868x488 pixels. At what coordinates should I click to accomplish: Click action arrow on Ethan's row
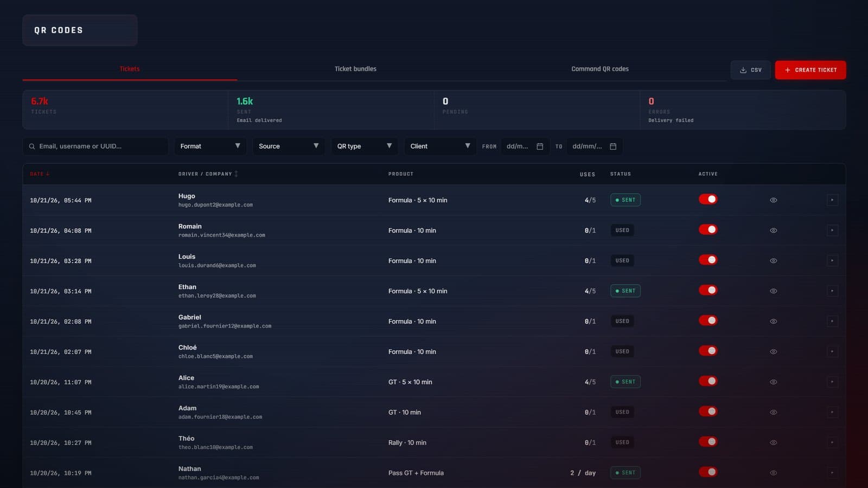pos(832,291)
